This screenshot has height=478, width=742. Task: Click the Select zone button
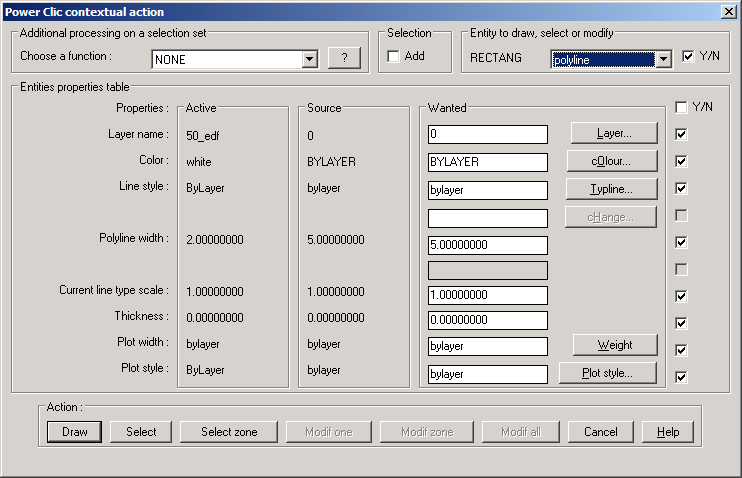click(229, 432)
